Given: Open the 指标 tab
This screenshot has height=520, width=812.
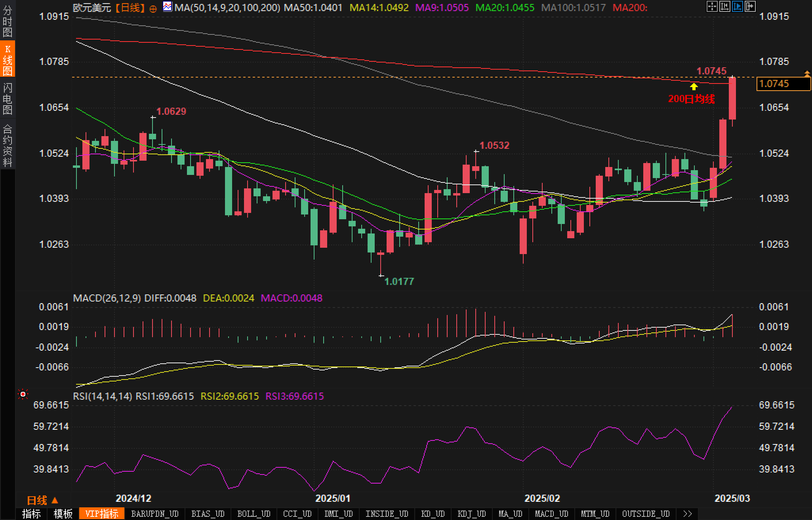Looking at the screenshot, I should pos(31,514).
